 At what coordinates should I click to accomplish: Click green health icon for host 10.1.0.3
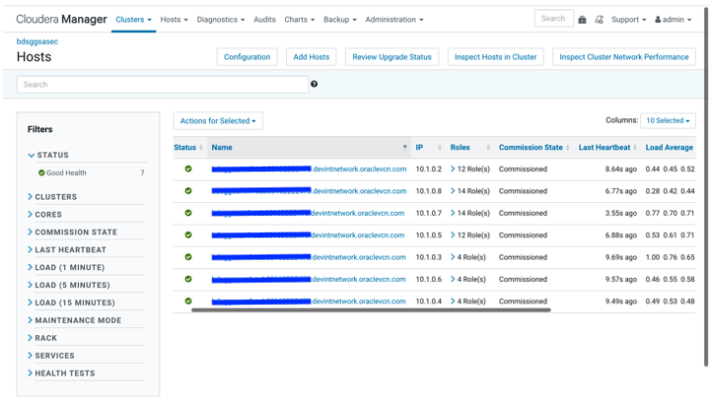point(188,257)
